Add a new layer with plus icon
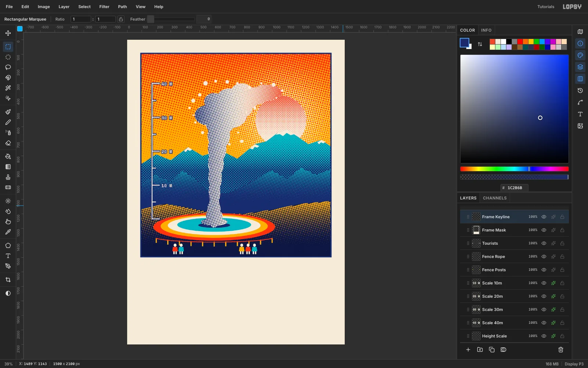 coord(468,350)
